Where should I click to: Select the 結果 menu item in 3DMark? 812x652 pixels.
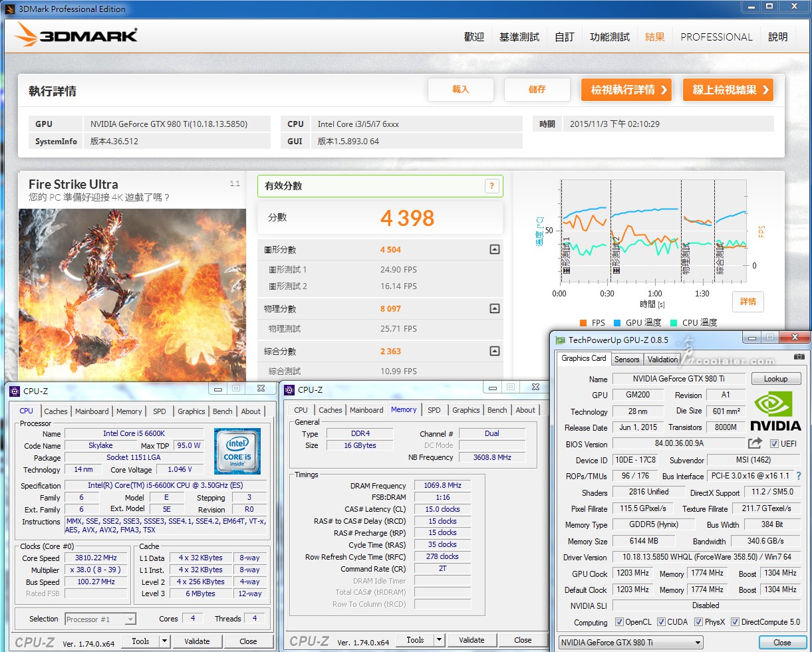click(655, 37)
